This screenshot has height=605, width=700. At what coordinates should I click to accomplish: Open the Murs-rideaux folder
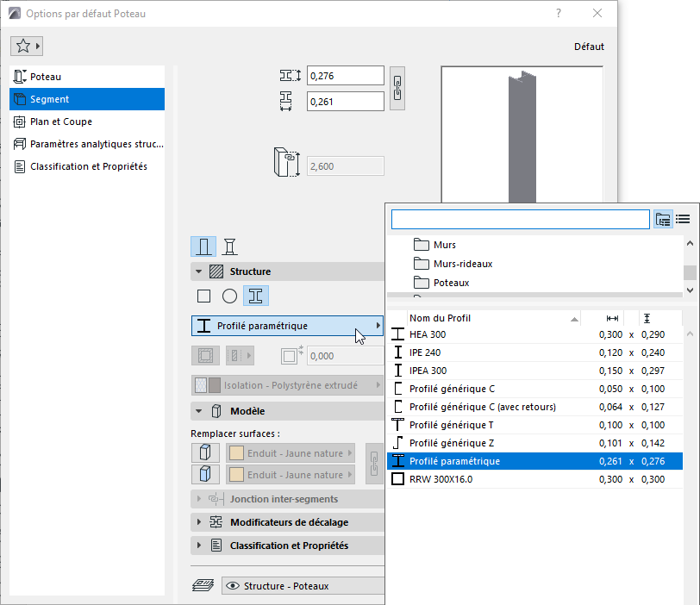[453, 264]
